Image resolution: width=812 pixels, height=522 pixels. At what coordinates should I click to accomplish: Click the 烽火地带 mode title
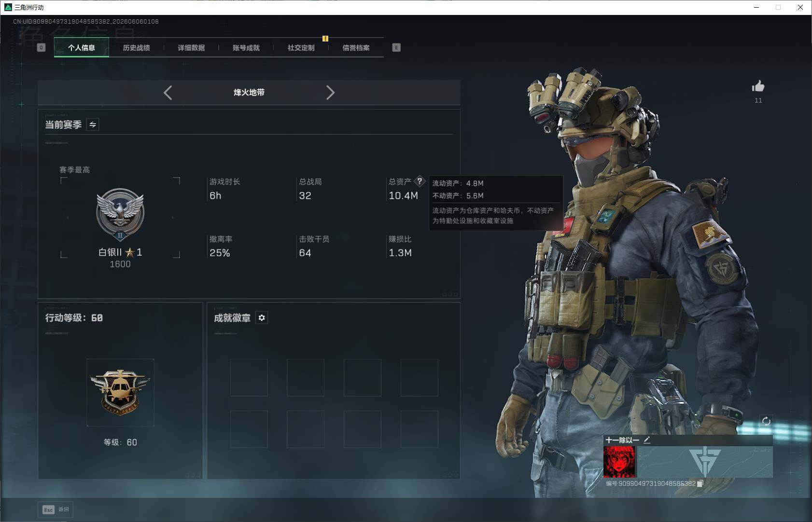[x=249, y=93]
